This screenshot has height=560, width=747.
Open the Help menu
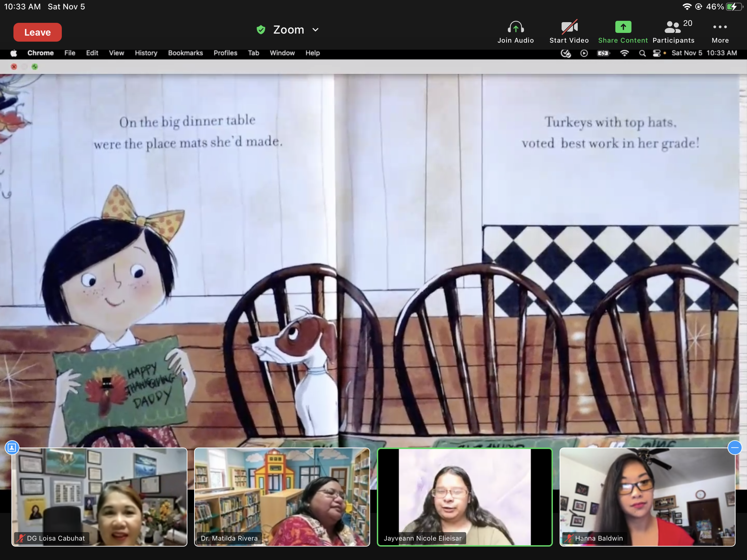tap(312, 53)
